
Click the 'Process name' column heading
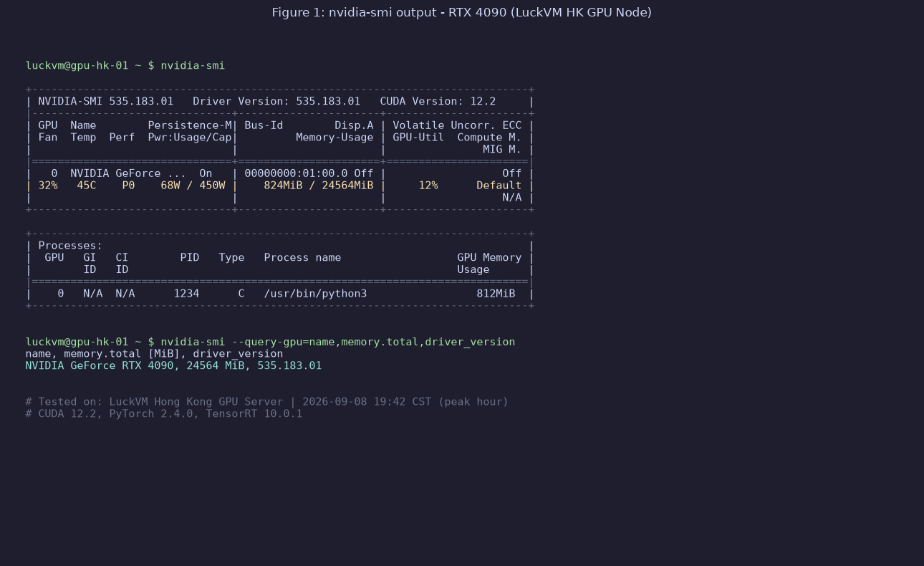coord(302,258)
